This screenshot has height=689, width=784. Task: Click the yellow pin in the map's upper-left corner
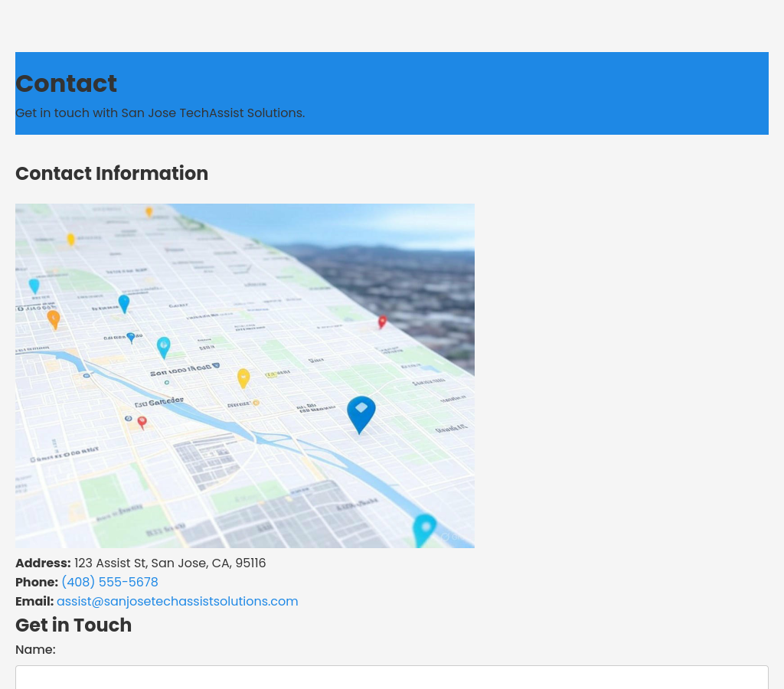point(71,240)
